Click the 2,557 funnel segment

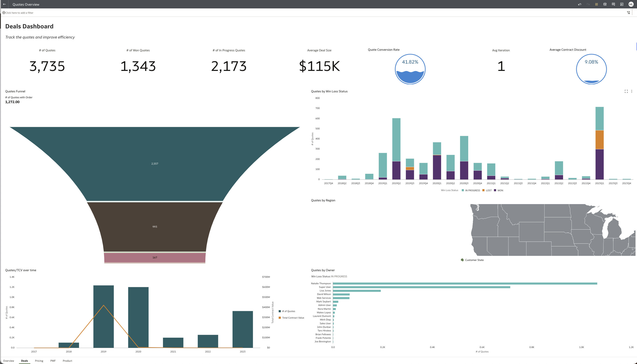click(x=155, y=164)
